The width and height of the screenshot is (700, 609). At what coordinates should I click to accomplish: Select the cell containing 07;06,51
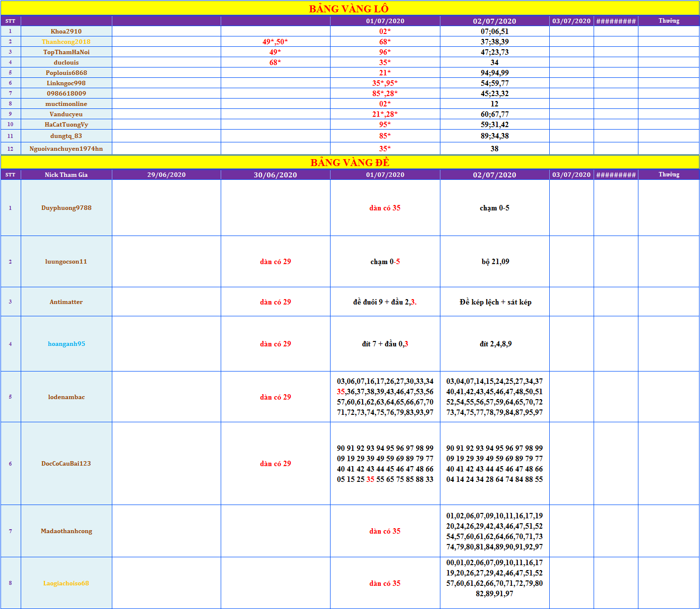[x=495, y=31]
